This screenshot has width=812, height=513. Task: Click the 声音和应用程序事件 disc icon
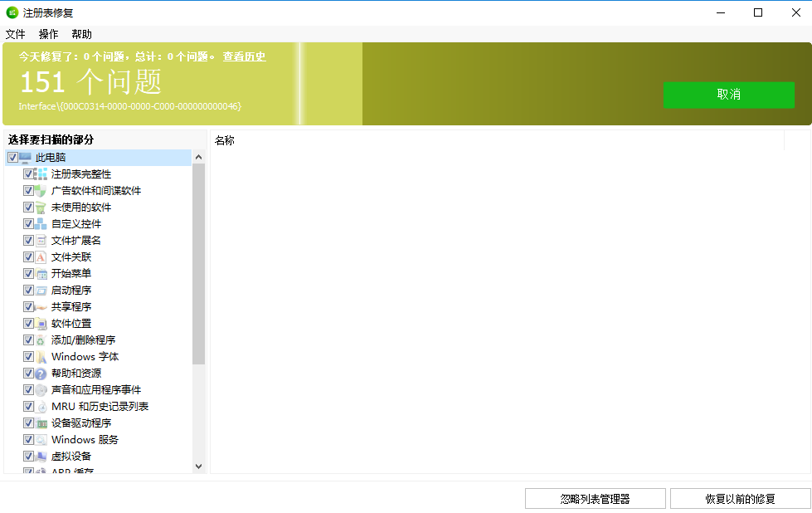[x=41, y=390]
